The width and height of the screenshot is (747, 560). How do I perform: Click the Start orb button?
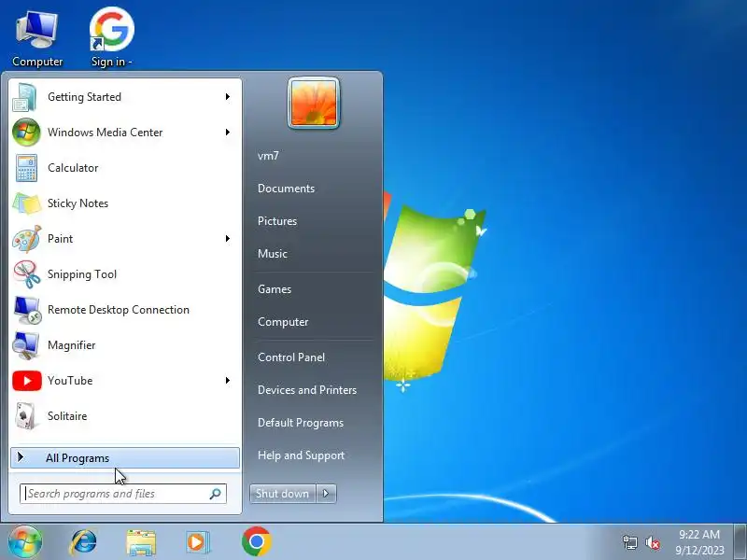(x=25, y=541)
